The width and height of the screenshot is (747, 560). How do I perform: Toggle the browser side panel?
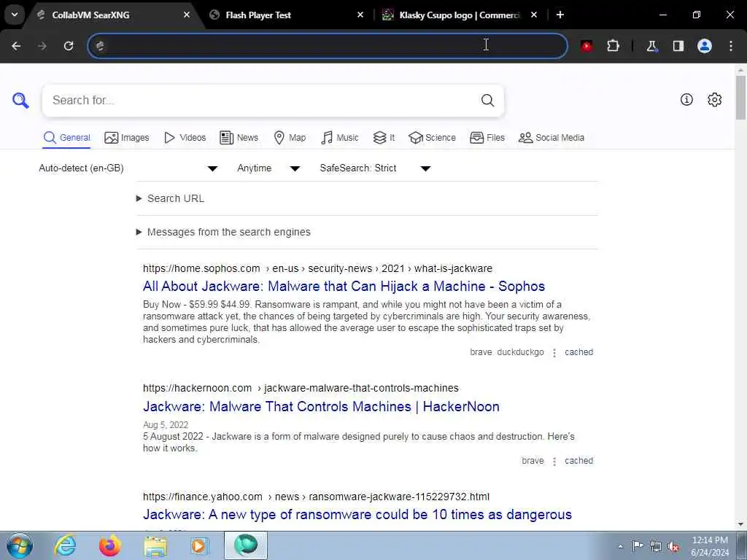678,46
